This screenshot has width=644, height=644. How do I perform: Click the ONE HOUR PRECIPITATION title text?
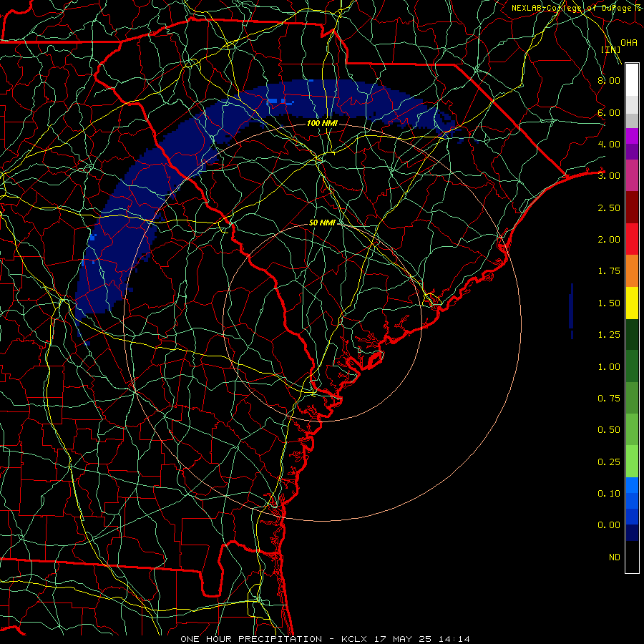coord(251,639)
